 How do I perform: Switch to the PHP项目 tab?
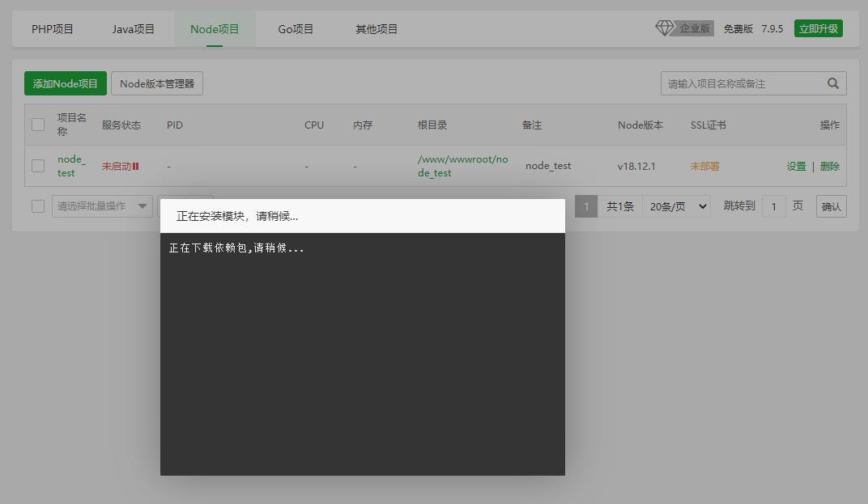pyautogui.click(x=52, y=29)
